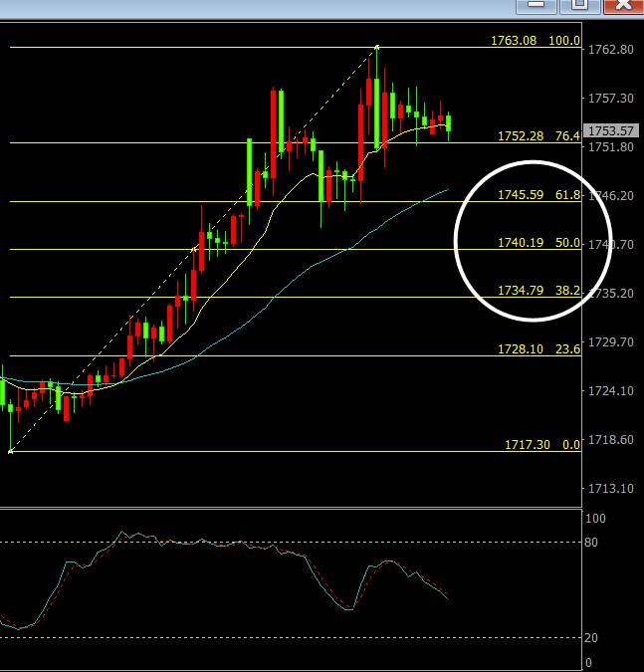The image size is (644, 672).
Task: Click the oscillator scale value 80
Action: (591, 543)
